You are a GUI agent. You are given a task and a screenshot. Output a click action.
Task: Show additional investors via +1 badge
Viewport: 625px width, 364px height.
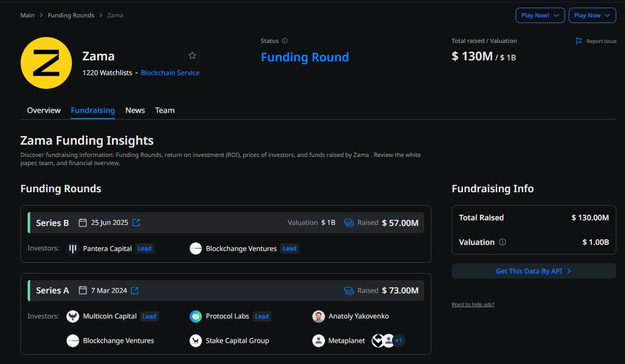[399, 341]
